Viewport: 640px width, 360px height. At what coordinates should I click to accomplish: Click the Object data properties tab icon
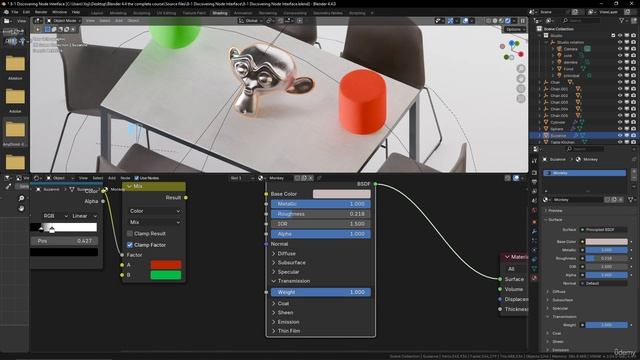tap(534, 268)
